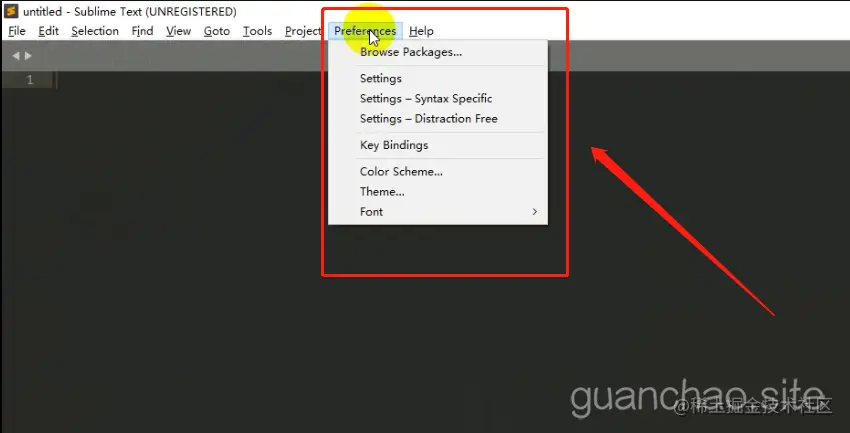Expand the Font submenu arrow
850x433 pixels.
pos(535,212)
